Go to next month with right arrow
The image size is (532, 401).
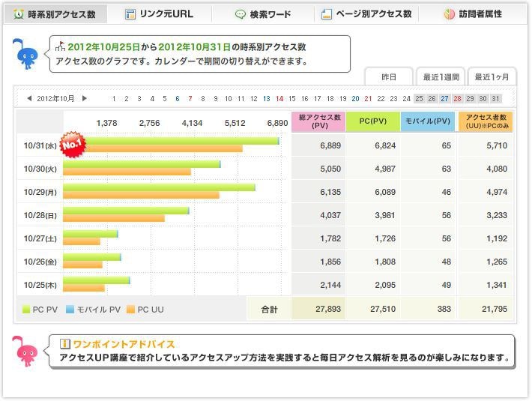coord(85,98)
